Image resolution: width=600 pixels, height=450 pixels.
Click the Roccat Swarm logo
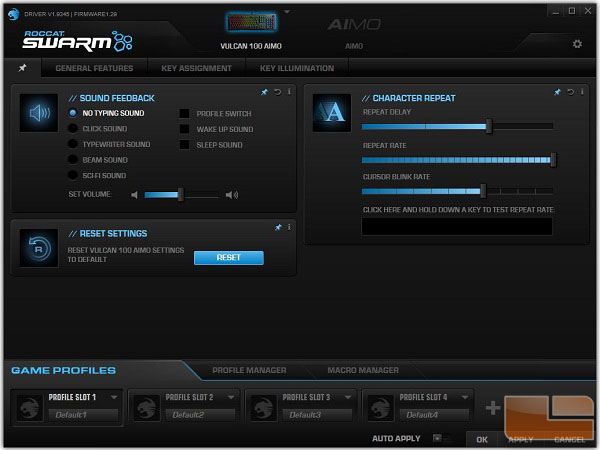pyautogui.click(x=78, y=41)
